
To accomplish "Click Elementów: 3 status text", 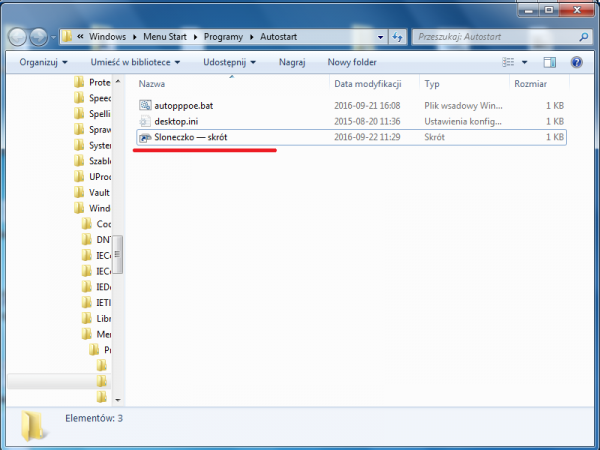I will (94, 418).
